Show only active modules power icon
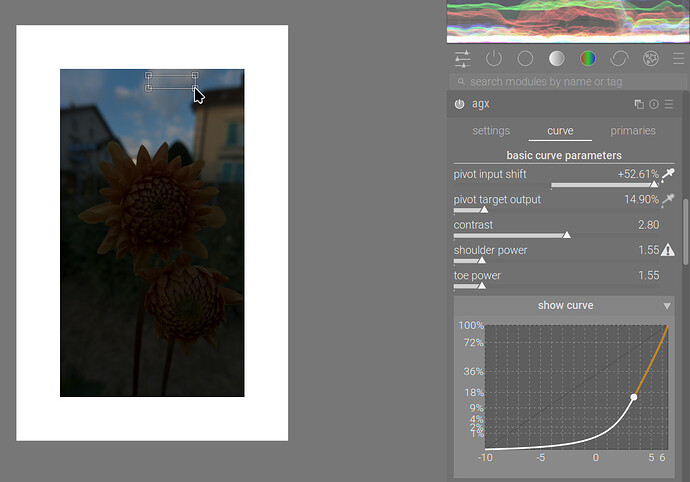 pyautogui.click(x=494, y=59)
